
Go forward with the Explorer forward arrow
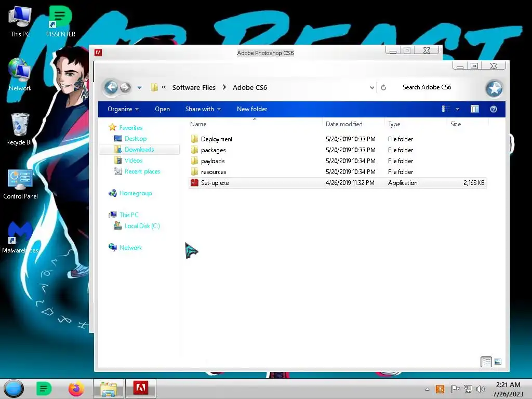click(125, 87)
